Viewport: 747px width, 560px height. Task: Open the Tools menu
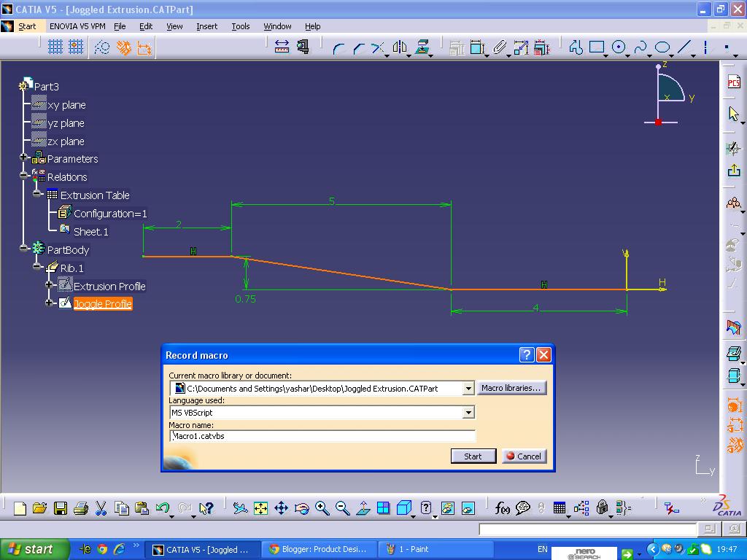(x=240, y=26)
